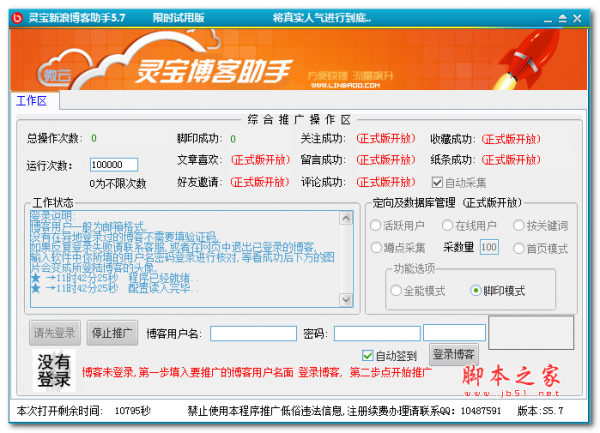Click the captcha image box

[531, 332]
